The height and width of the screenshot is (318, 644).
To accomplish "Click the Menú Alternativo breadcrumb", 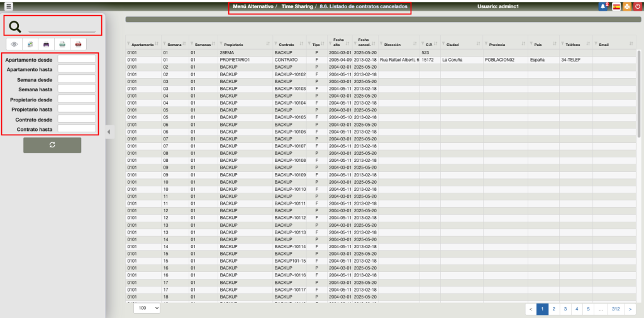I will 253,6.
